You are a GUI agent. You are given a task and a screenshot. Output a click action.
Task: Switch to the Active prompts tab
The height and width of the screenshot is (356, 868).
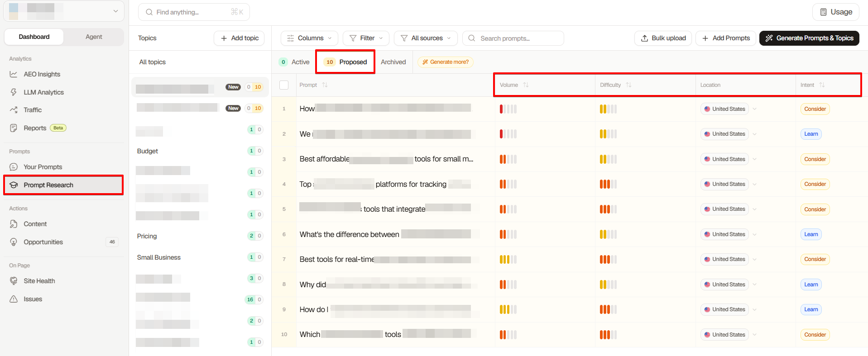tap(295, 62)
